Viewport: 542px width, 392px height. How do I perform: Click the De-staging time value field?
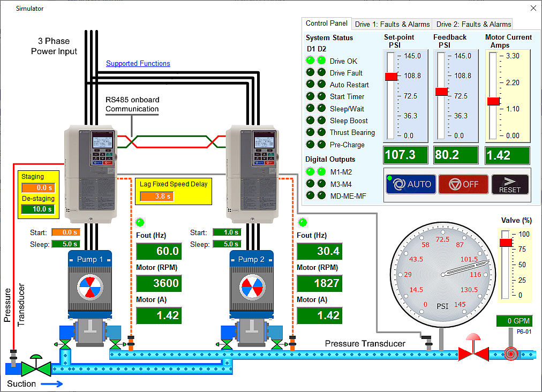coord(37,209)
